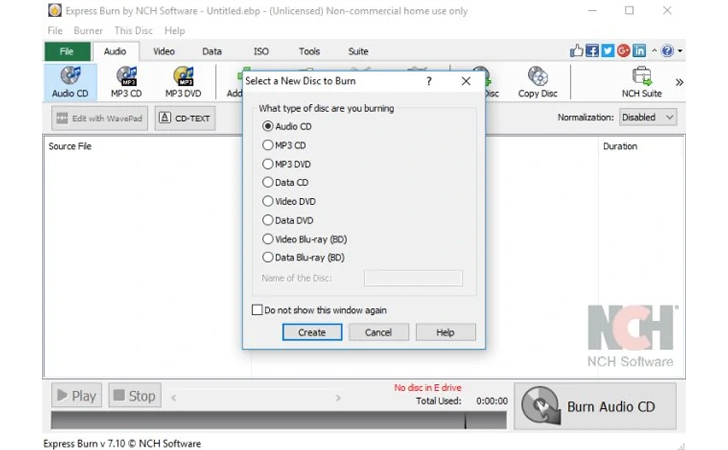
Task: Select the Audio CD toolbar icon
Action: pyautogui.click(x=70, y=82)
